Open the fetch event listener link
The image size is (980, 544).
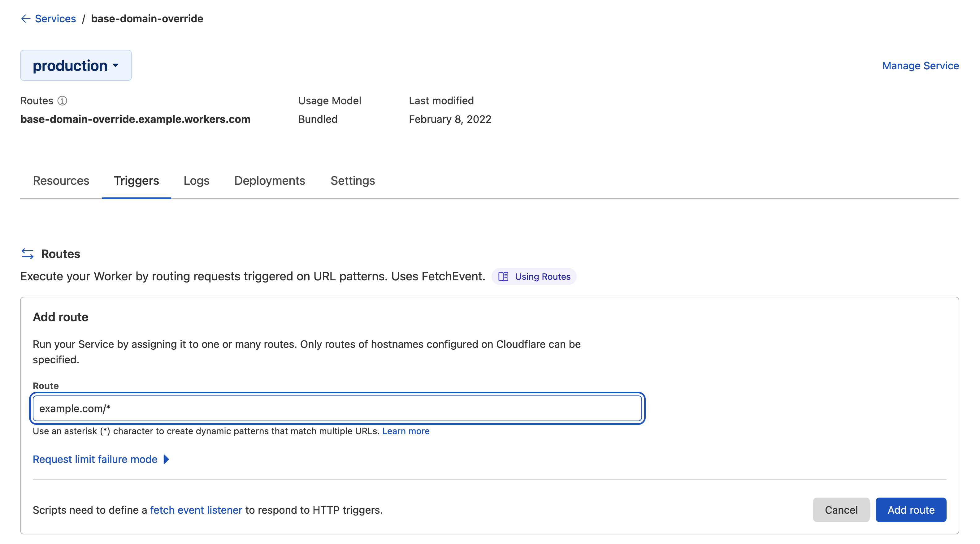pos(196,510)
